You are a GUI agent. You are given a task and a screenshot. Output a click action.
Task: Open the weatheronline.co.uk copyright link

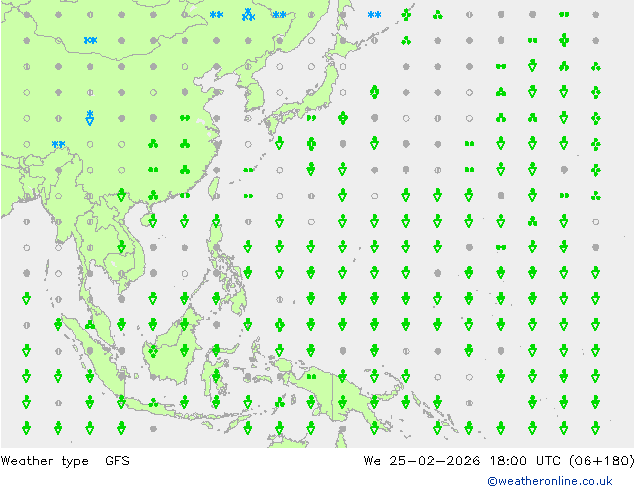pyautogui.click(x=549, y=481)
